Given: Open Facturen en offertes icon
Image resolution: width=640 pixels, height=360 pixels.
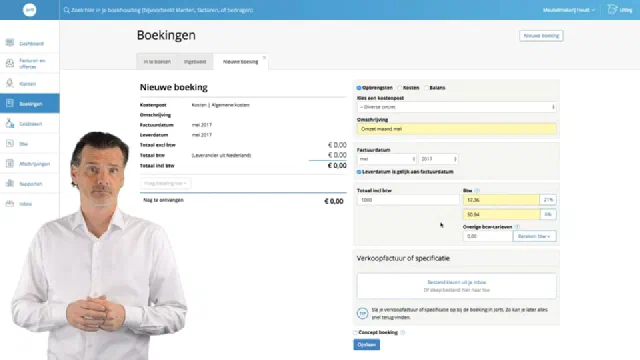Looking at the screenshot, I should tap(10, 63).
